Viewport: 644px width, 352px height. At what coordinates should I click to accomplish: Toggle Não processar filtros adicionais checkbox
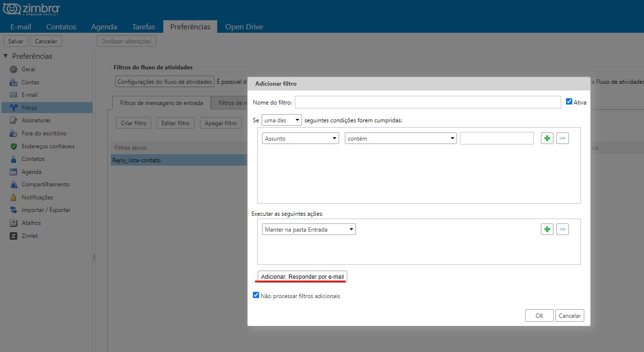point(256,295)
